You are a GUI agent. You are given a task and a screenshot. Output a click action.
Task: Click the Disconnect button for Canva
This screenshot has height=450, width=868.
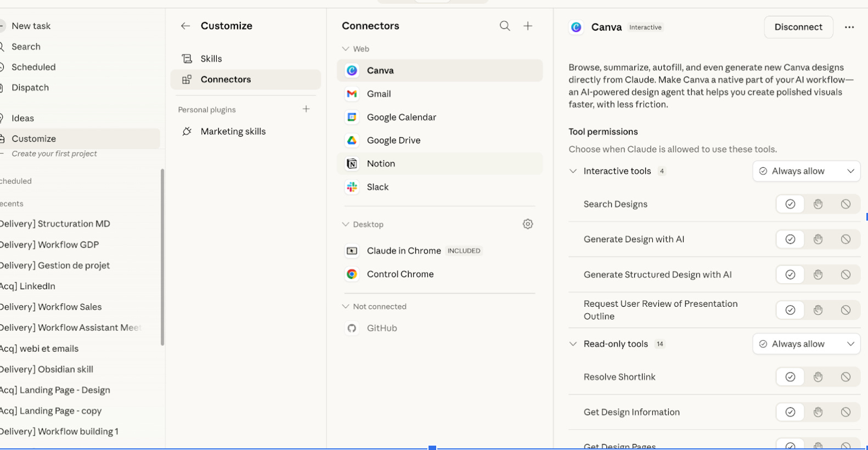point(798,27)
